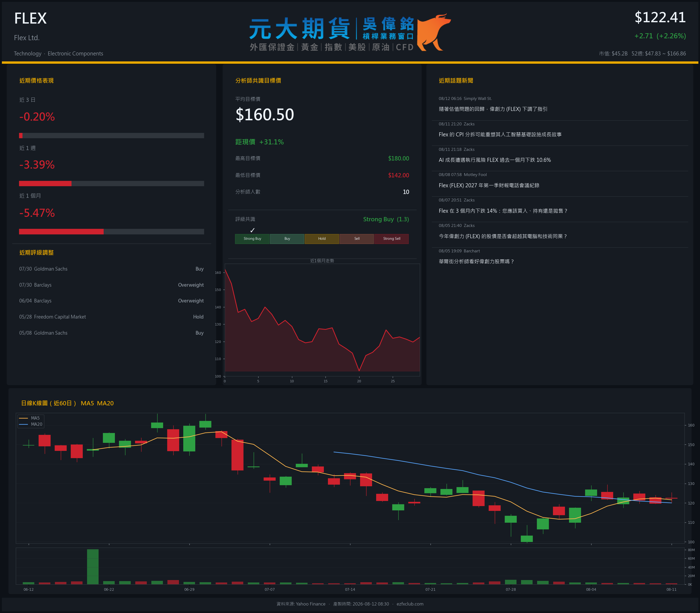700x613 pixels.
Task: Click the 1-week return '-3.39%'
Action: (x=37, y=165)
